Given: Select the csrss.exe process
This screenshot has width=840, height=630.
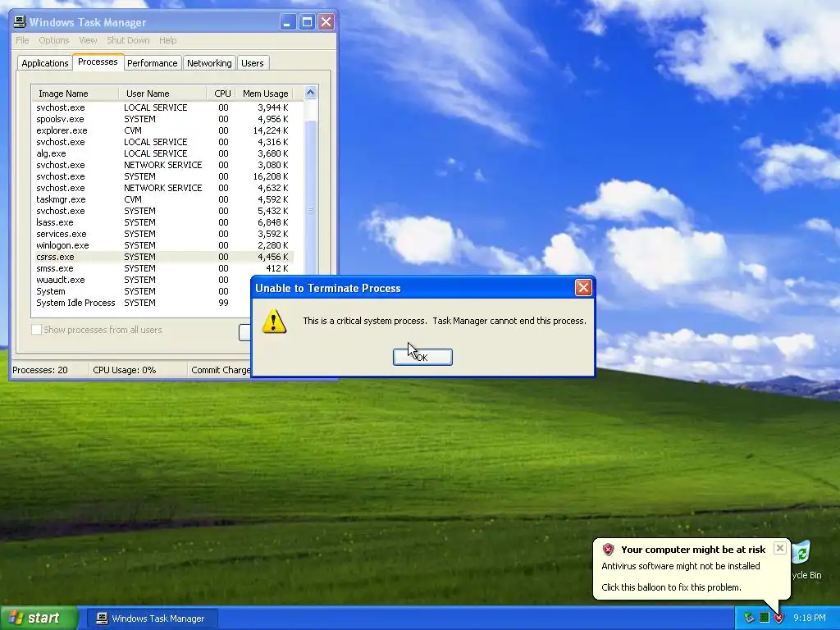Looking at the screenshot, I should [163, 257].
